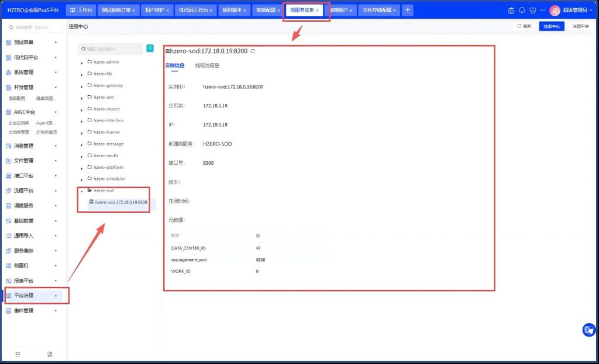Click the notification bell icon in header
Image resolution: width=599 pixels, height=364 pixels.
click(522, 11)
